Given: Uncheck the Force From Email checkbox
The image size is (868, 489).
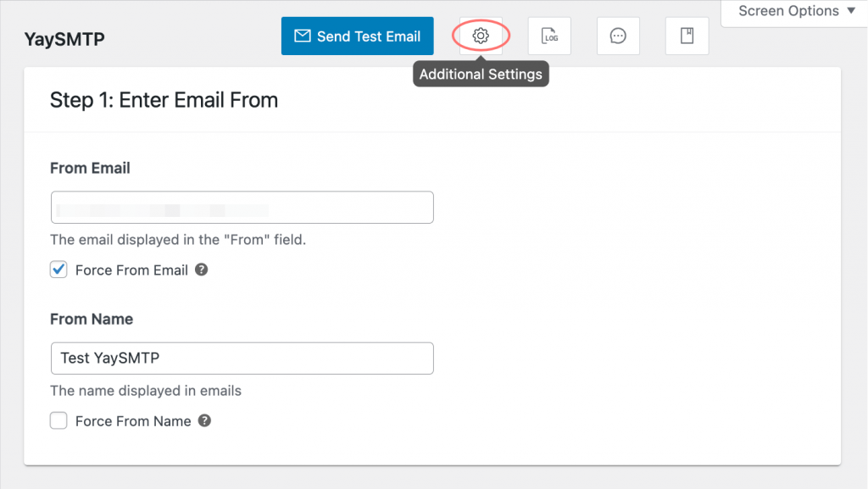Looking at the screenshot, I should [58, 269].
